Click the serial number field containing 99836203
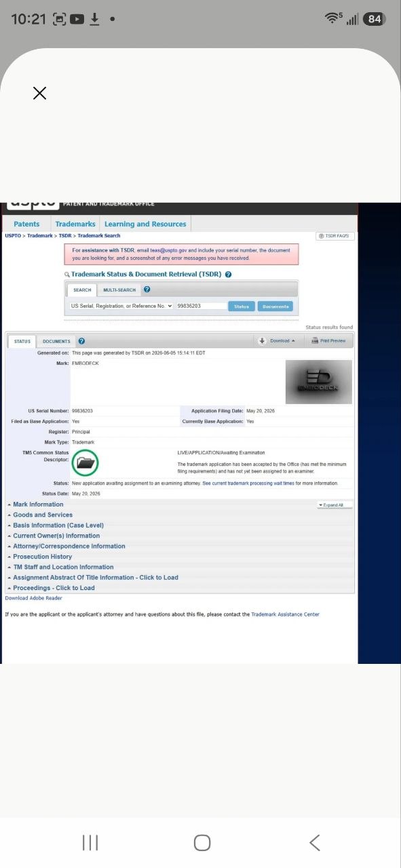 pos(201,306)
